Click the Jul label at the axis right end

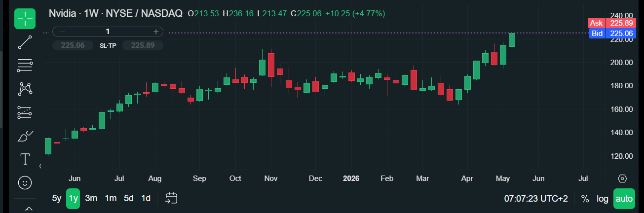[584, 178]
